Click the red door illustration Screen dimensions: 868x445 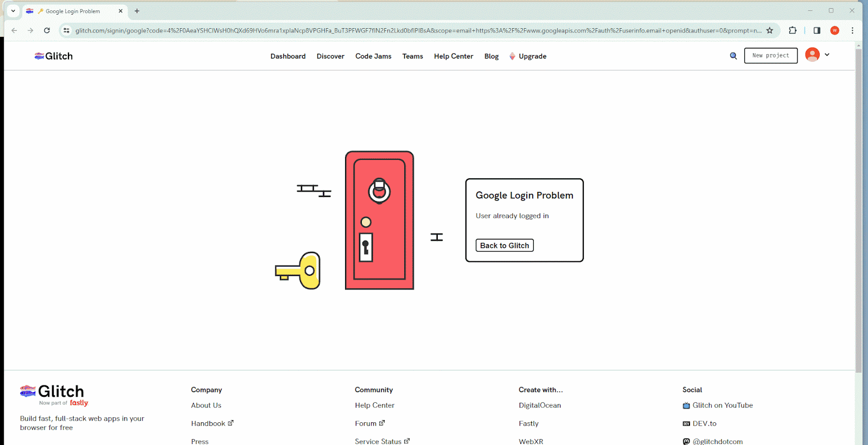coord(379,220)
